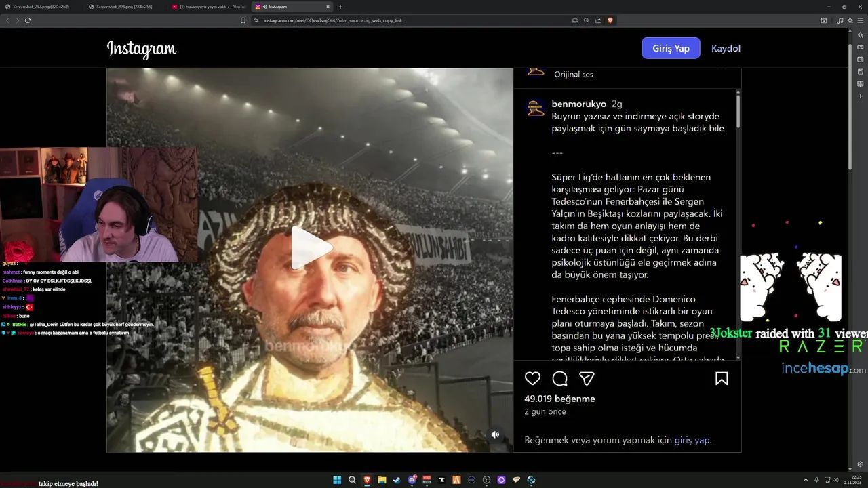Open the Kaydol sign-up link
The width and height of the screenshot is (868, 488).
click(x=726, y=48)
